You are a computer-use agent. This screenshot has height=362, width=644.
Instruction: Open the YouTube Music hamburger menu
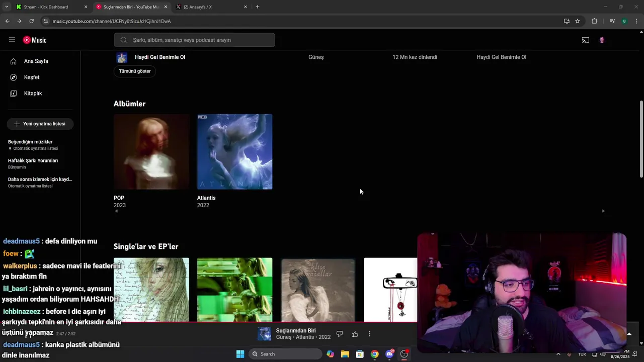pyautogui.click(x=12, y=40)
